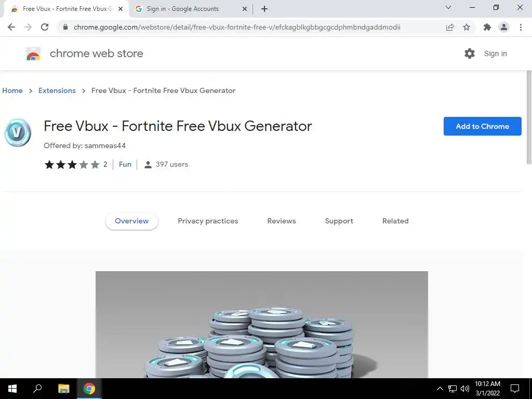The height and width of the screenshot is (399, 532).
Task: Click 'Offered by: sammeas44' text
Action: coord(85,145)
